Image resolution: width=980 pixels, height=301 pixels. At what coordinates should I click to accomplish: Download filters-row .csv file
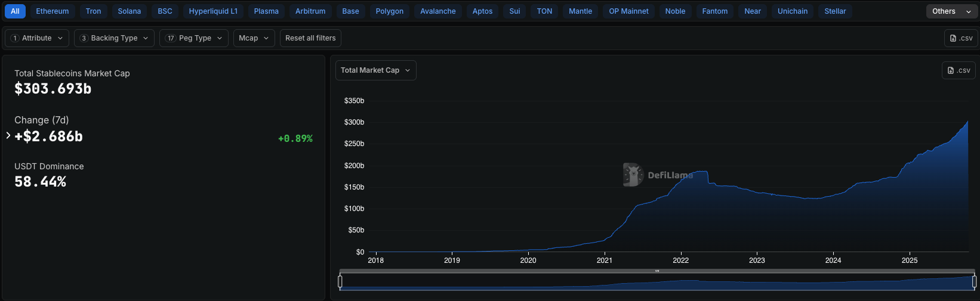pos(961,38)
